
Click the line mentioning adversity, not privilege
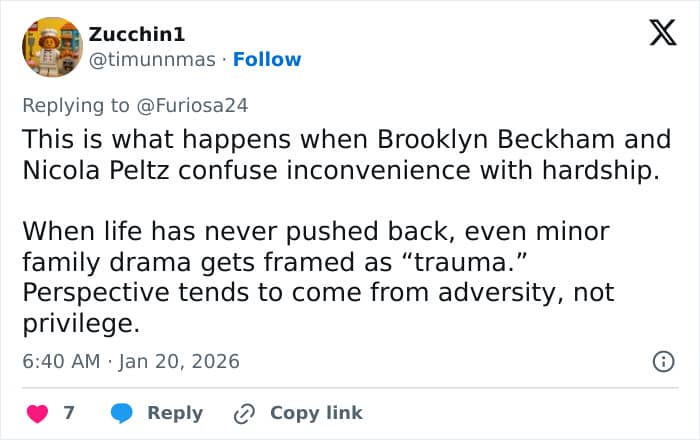[320, 293]
